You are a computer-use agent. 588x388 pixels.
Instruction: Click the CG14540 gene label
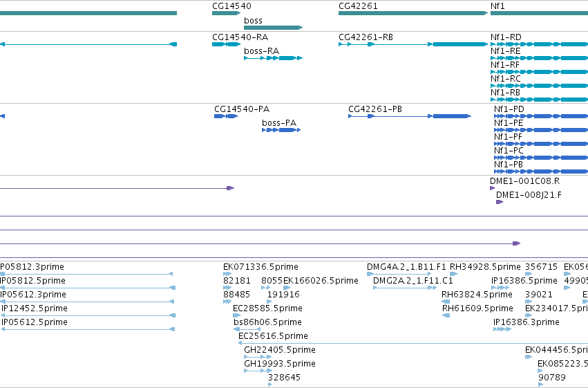click(231, 6)
